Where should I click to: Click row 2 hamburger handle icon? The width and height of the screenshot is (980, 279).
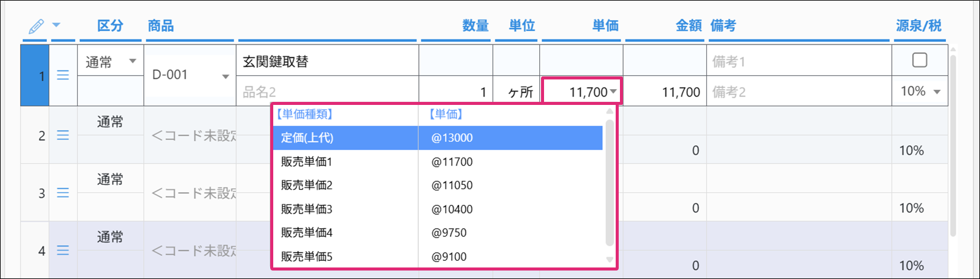[63, 135]
